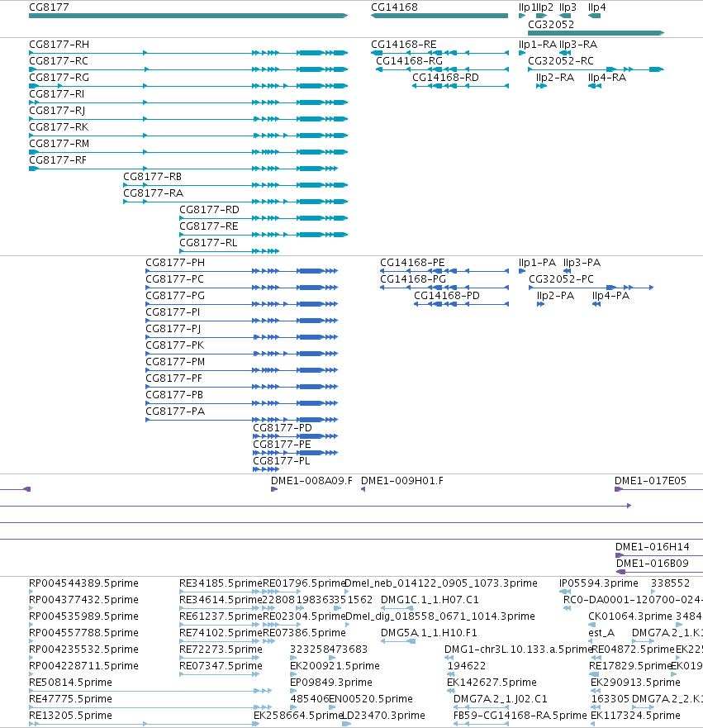This screenshot has width=703, height=728.
Task: Select the DME1-009H01.F feature label
Action: coord(402,481)
